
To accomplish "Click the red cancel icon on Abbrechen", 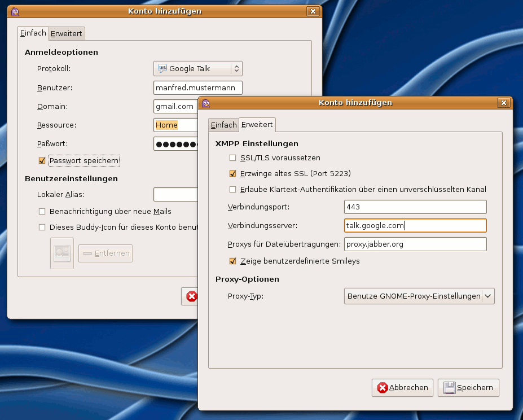I will [x=383, y=388].
